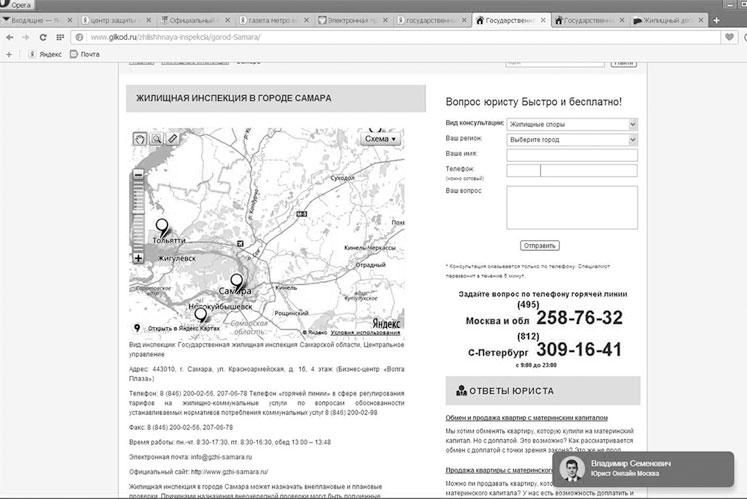Open the Яндекс bookmark
This screenshot has width=747, height=499.
click(45, 54)
